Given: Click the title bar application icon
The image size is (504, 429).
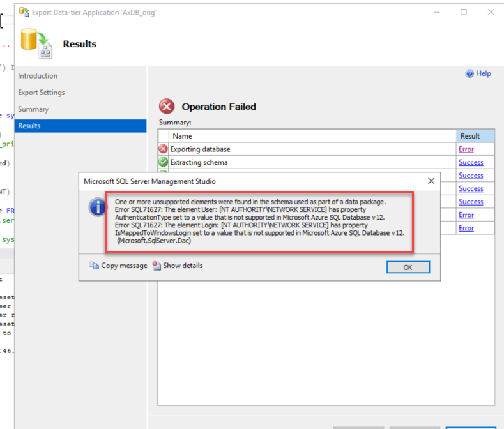Looking at the screenshot, I should tap(24, 12).
